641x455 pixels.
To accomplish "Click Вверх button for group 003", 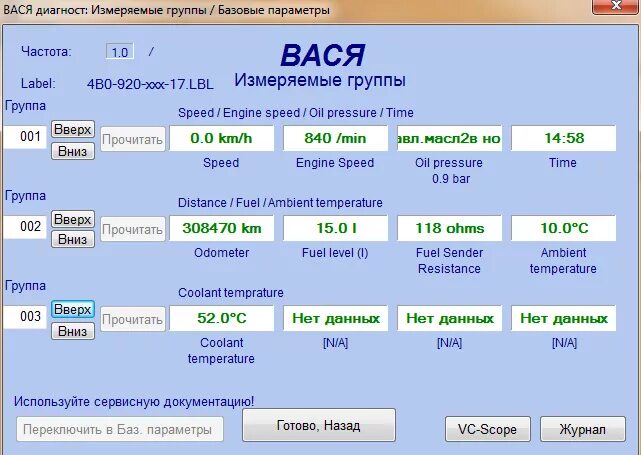I will [73, 309].
